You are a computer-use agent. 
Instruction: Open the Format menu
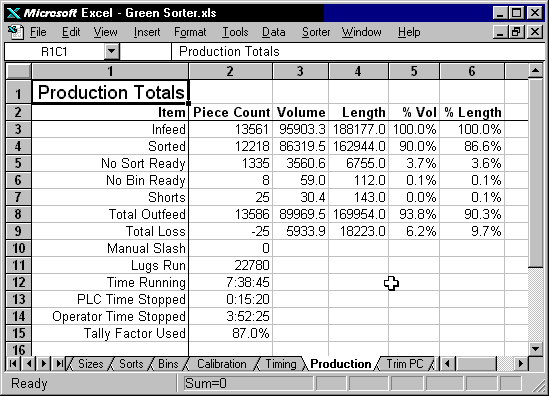pos(190,32)
